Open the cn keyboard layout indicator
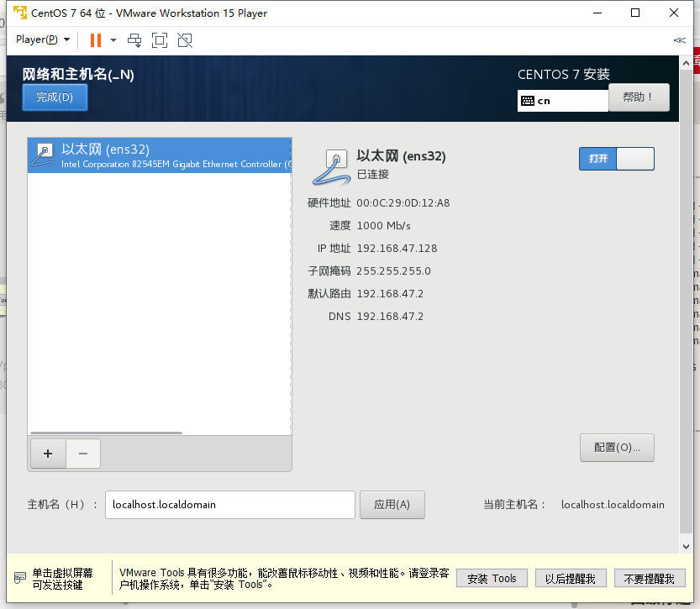The height and width of the screenshot is (609, 700). pos(563,100)
